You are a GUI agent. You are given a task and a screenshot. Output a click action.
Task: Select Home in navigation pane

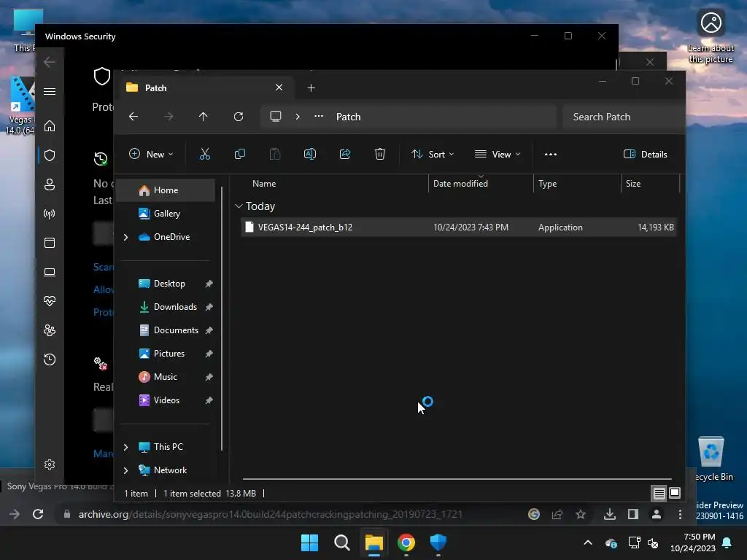[x=166, y=190]
